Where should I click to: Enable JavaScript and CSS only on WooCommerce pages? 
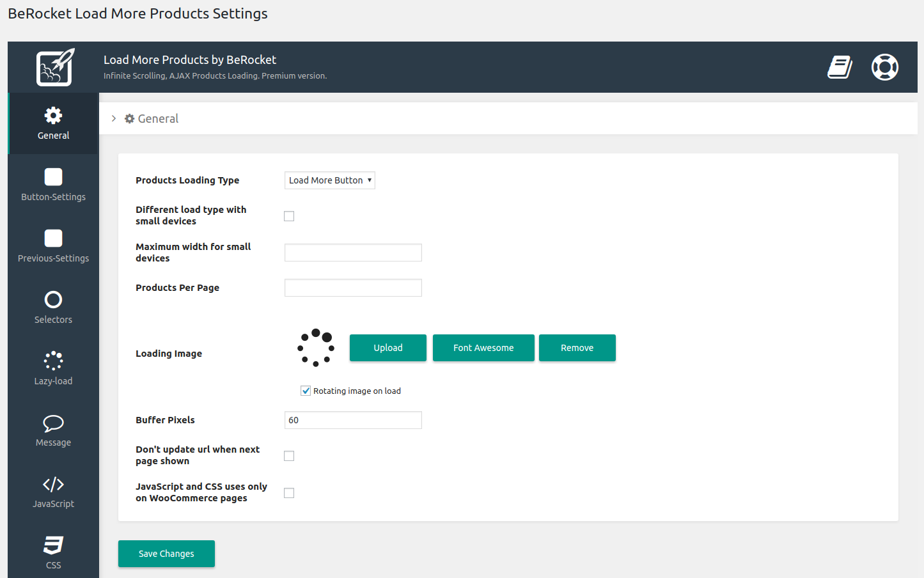coord(288,492)
